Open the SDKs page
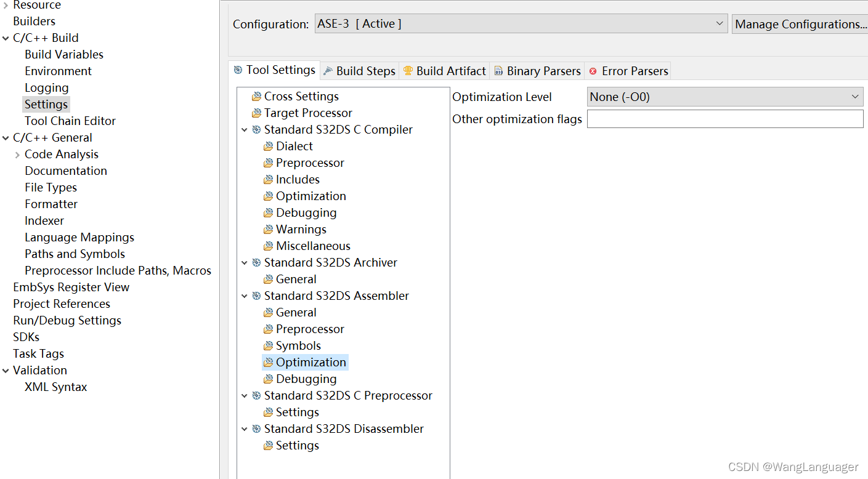The width and height of the screenshot is (868, 479). (x=26, y=337)
